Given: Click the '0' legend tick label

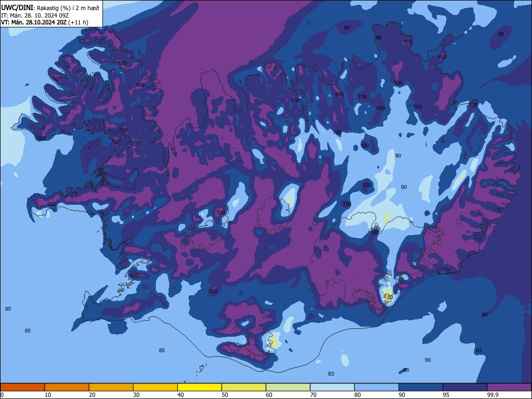Looking at the screenshot, I should coord(2,395).
